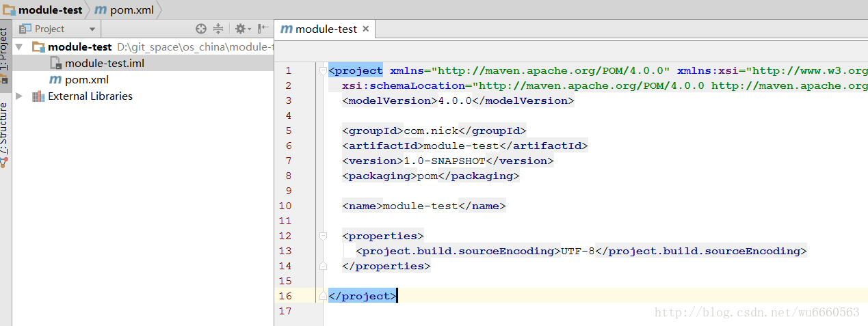Viewport: 868px width, 326px height.
Task: Open the Project view dropdown
Action: click(x=92, y=29)
